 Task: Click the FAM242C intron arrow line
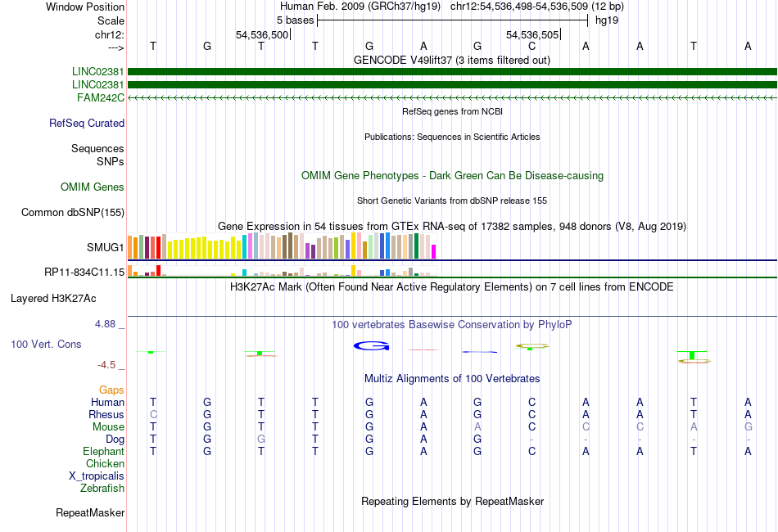click(x=453, y=97)
